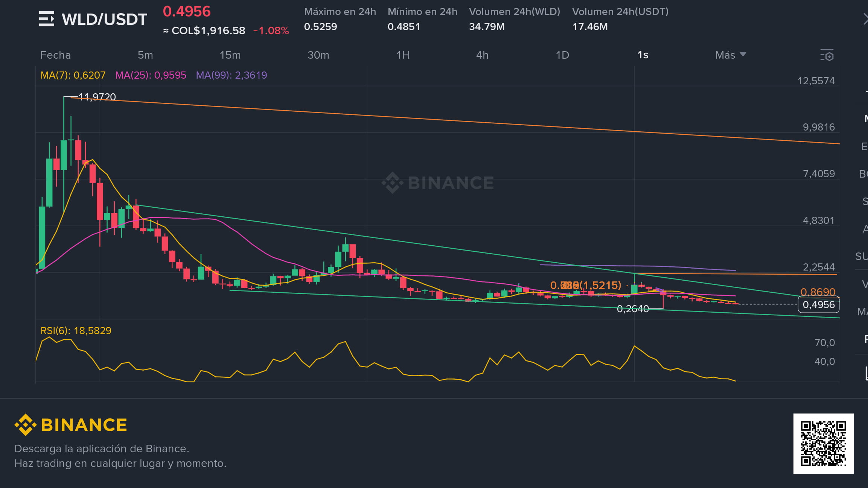Click the 7,4059 price axis label
This screenshot has height=488, width=868.
click(819, 173)
